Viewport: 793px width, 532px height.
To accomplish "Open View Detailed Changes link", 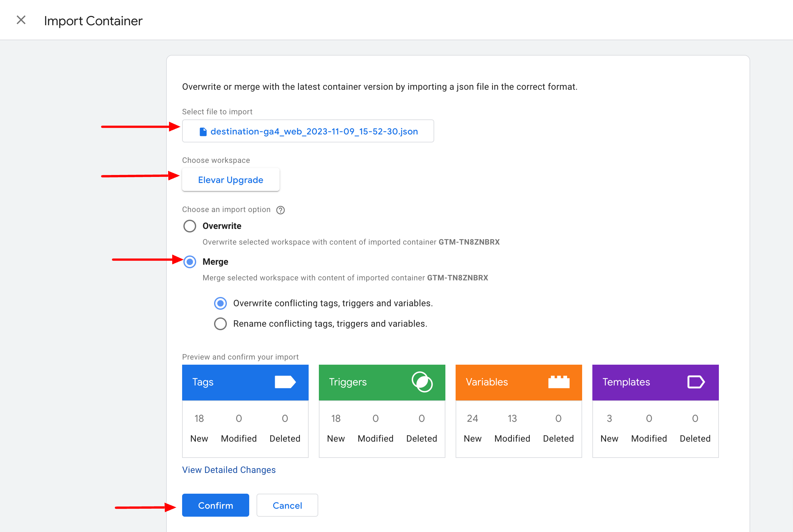I will coord(229,470).
